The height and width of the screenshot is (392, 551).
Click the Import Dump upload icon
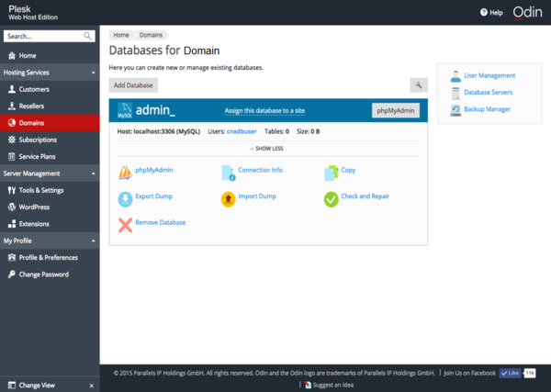(x=229, y=198)
